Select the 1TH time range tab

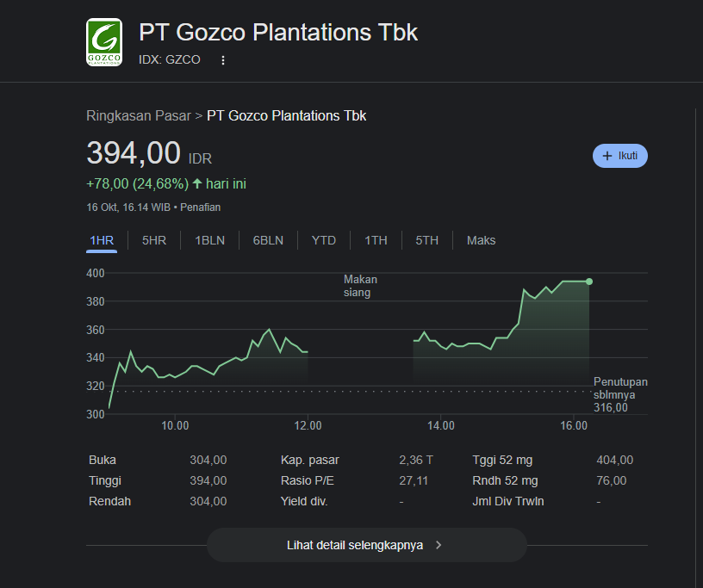376,240
